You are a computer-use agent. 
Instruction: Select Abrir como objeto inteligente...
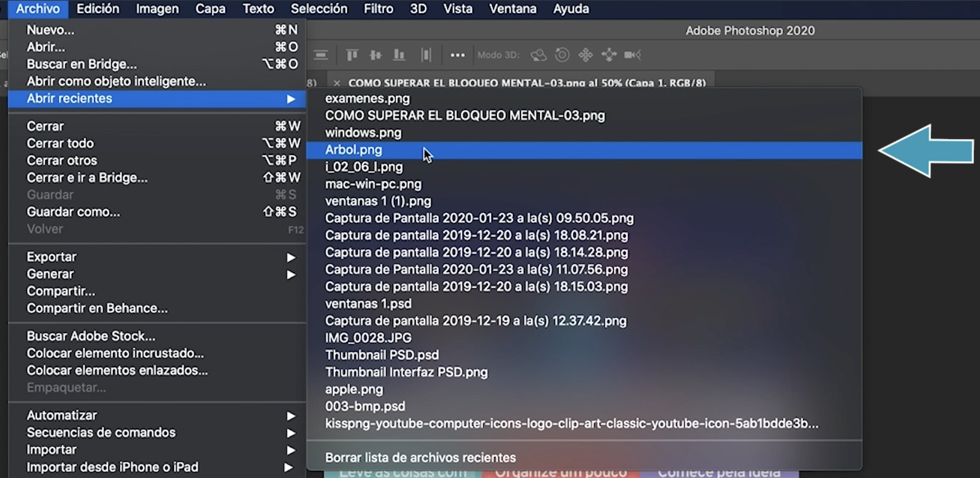click(157, 81)
